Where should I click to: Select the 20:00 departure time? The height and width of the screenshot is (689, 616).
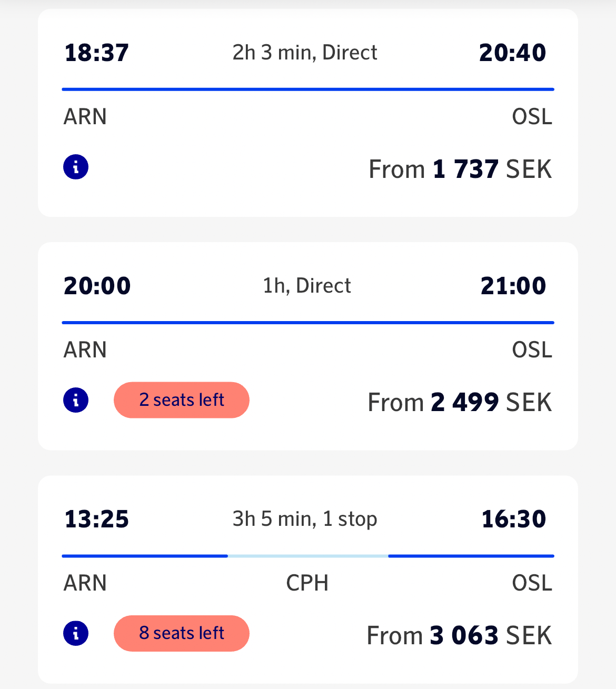97,286
